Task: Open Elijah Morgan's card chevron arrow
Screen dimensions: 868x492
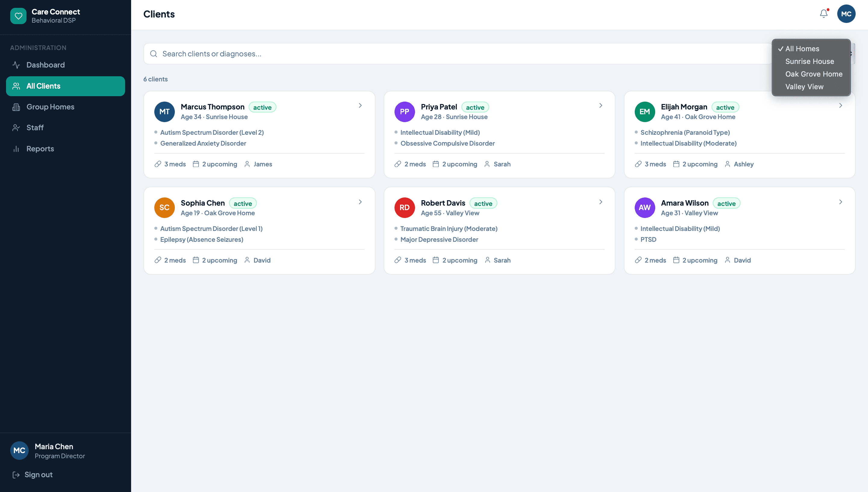Action: [841, 106]
